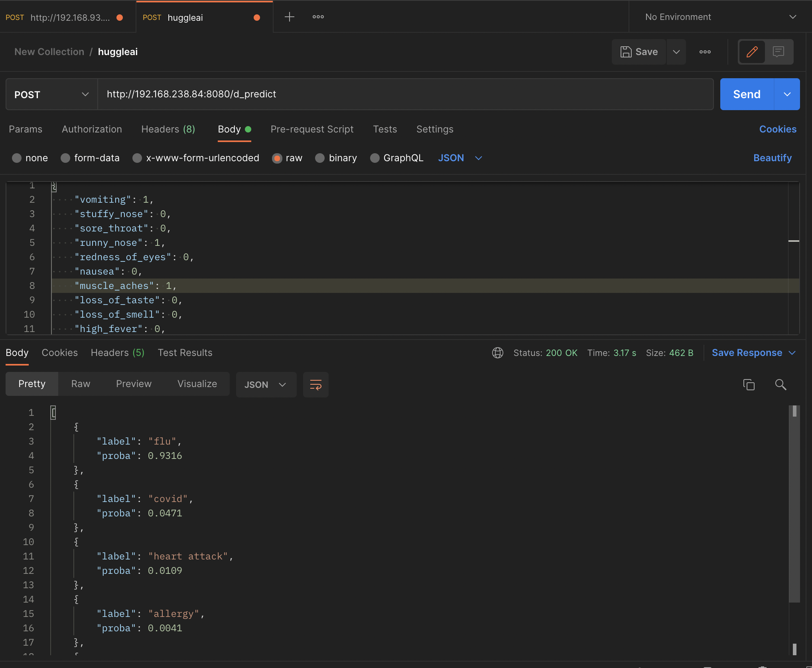The width and height of the screenshot is (812, 668).
Task: Switch to the Headers (8) request tab
Action: coord(168,129)
